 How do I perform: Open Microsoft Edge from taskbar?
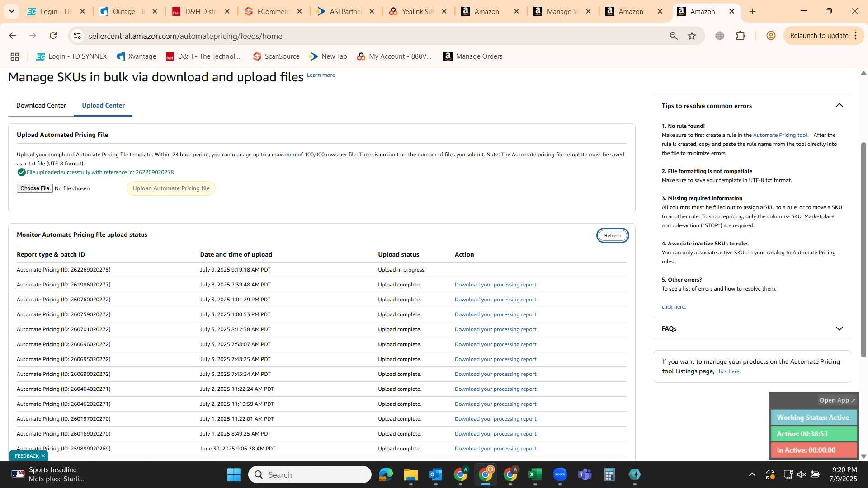click(x=386, y=474)
